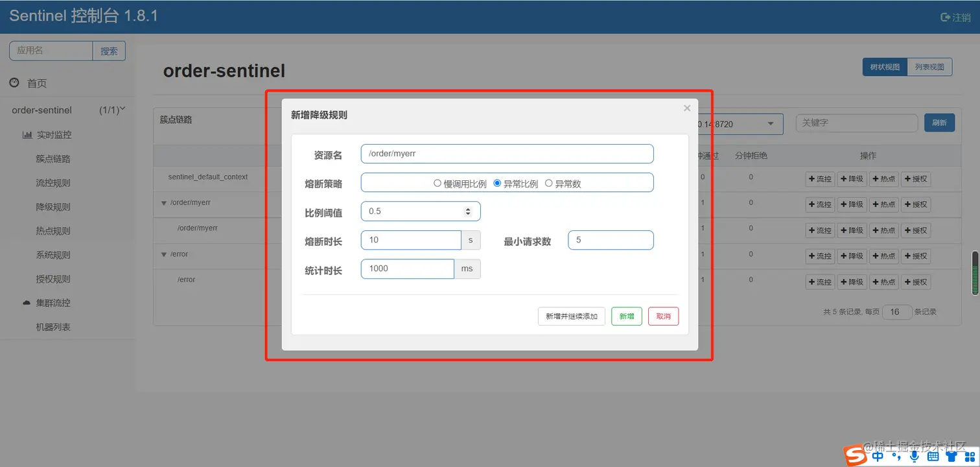Click the page scrollbar thumb at the right edge
This screenshot has height=467, width=980.
point(975,273)
